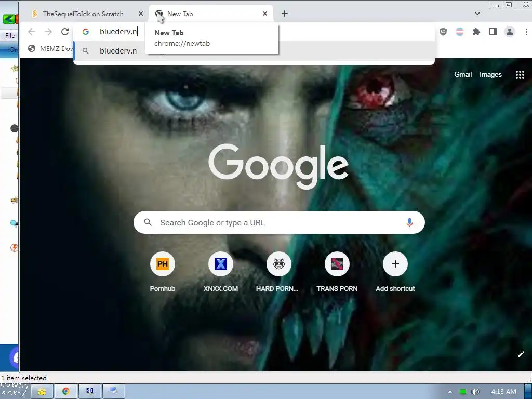Click the Add shortcut button
532x399 pixels.
coord(395,272)
